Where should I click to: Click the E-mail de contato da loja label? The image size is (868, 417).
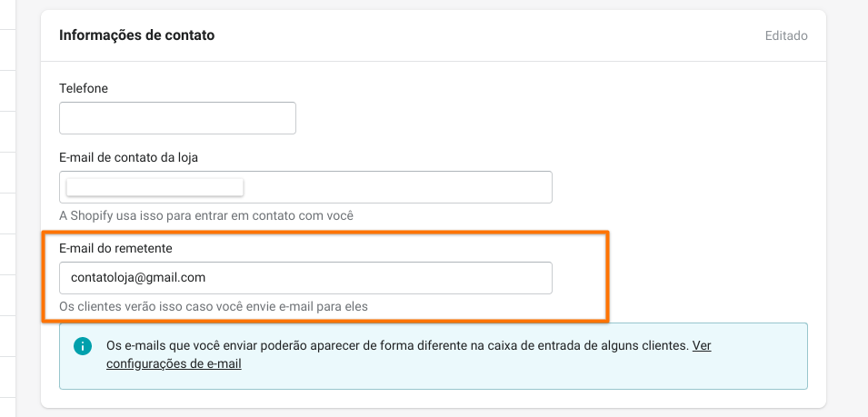click(128, 157)
